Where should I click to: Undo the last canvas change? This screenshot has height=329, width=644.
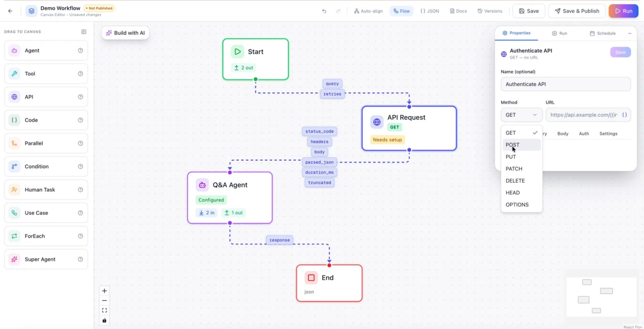(324, 11)
